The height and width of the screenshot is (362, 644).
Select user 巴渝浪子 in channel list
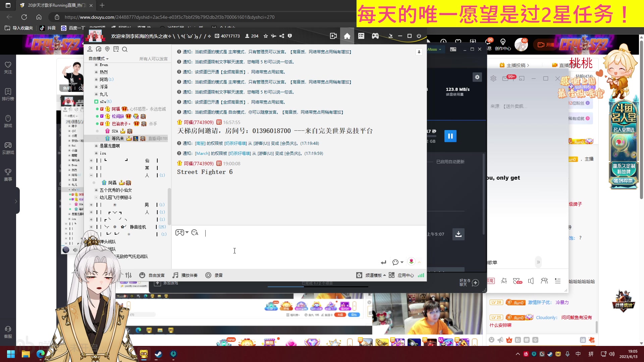click(x=121, y=124)
